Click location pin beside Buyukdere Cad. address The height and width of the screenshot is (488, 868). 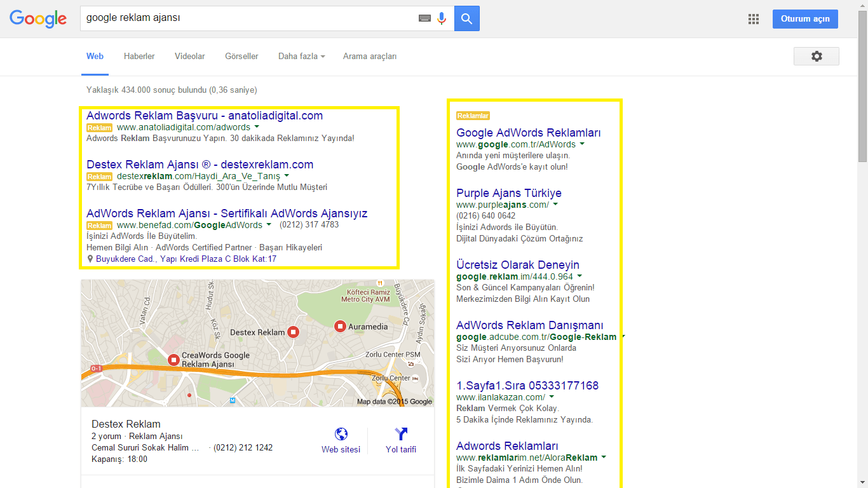click(90, 259)
